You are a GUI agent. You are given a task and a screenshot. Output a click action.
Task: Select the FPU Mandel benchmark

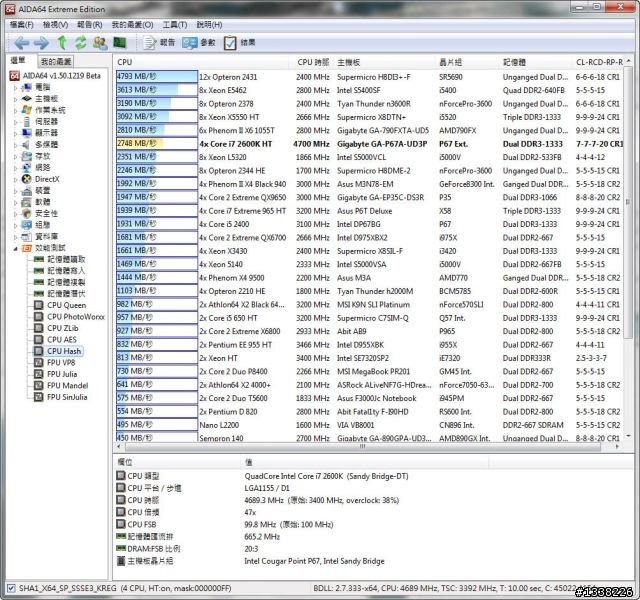coord(61,385)
